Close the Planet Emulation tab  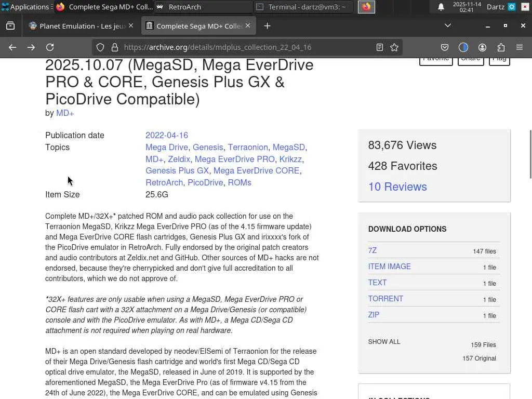[131, 26]
